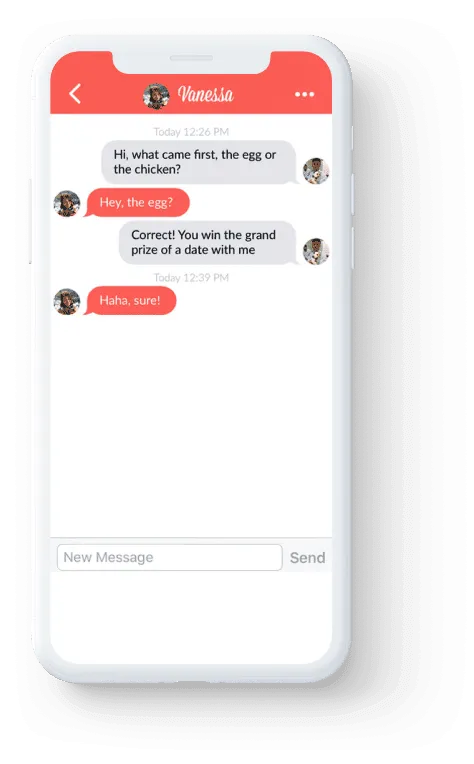The height and width of the screenshot is (764, 474).
Task: Select the 'Hey, the egg?' message bubble
Action: click(137, 203)
